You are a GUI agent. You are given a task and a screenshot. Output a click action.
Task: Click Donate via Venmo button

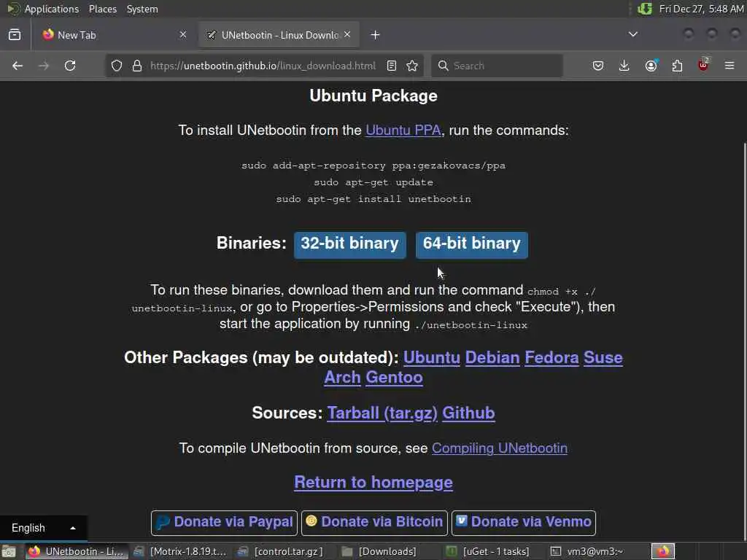point(524,523)
